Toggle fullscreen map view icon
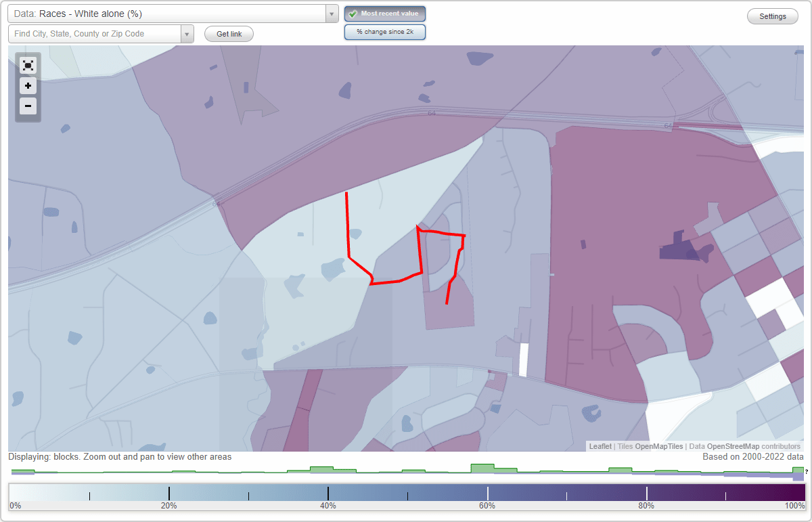This screenshot has height=522, width=812. 28,65
